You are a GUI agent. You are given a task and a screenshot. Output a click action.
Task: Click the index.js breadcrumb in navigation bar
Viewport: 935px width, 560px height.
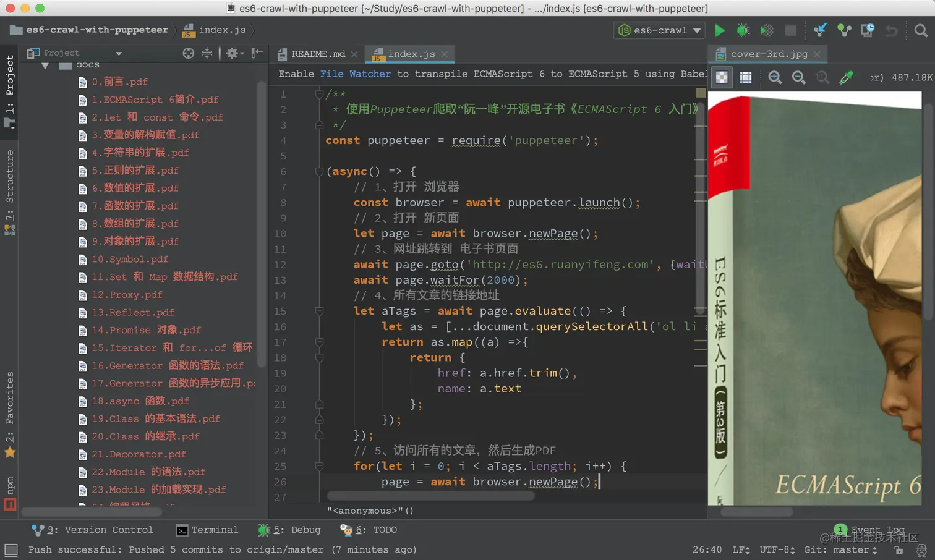pos(215,30)
